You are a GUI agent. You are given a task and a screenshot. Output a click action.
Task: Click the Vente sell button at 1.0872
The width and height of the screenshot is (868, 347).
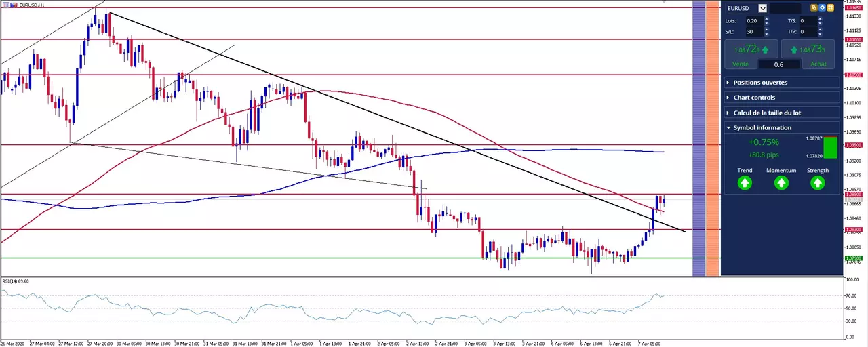click(751, 54)
